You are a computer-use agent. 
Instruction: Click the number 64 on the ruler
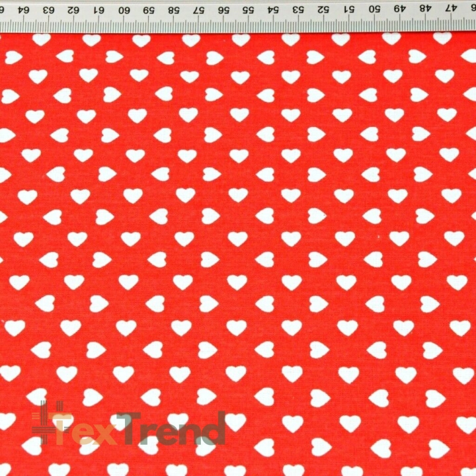[x=24, y=11]
